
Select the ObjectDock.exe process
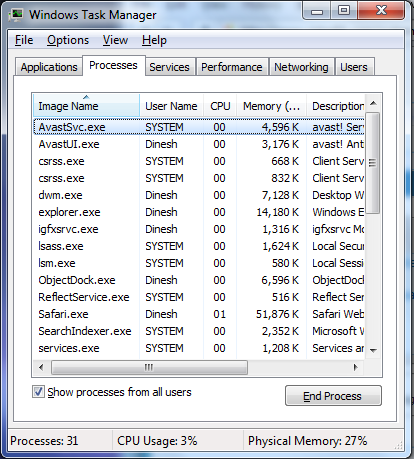click(199, 280)
